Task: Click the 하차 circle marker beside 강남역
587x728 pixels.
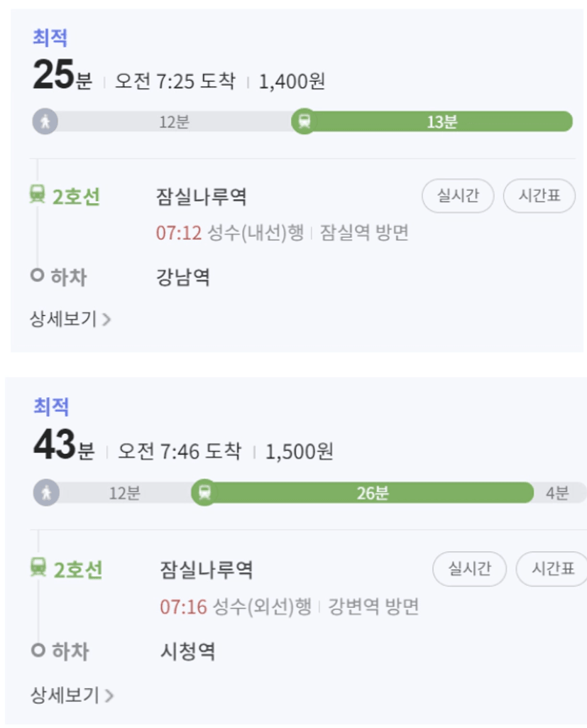Action: point(37,276)
